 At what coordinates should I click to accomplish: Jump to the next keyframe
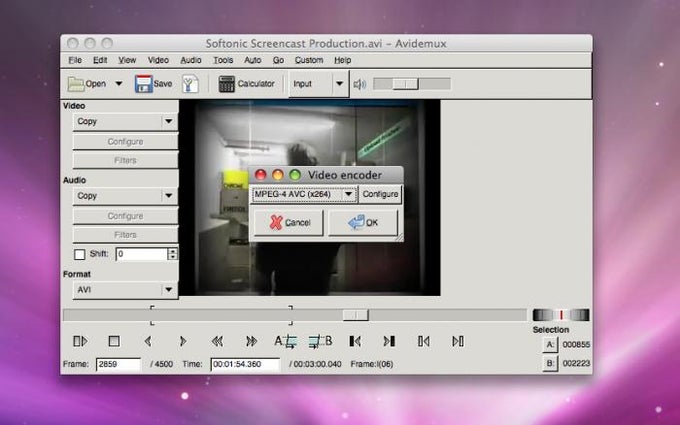click(x=251, y=341)
